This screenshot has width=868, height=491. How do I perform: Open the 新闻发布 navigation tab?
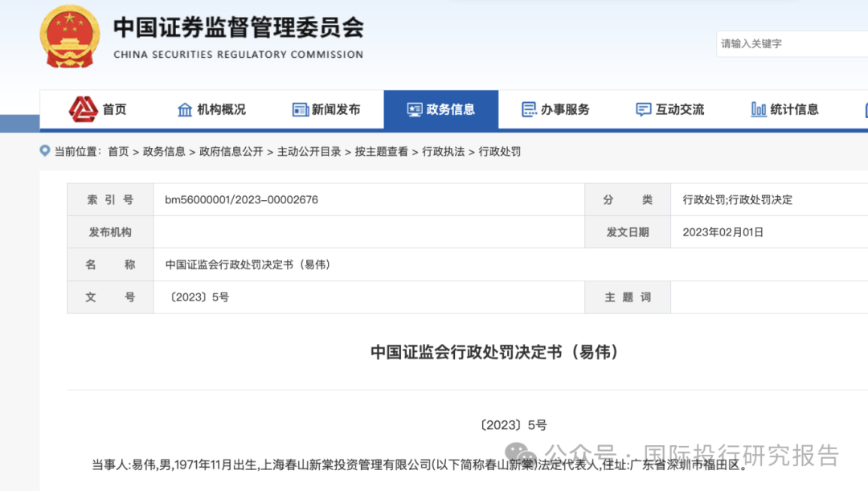[326, 109]
